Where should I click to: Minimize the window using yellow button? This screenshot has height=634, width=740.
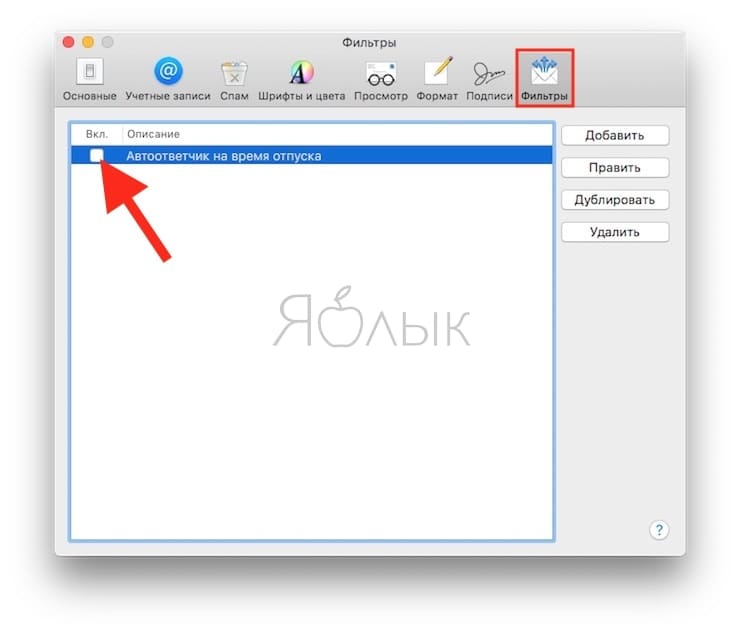tap(88, 43)
